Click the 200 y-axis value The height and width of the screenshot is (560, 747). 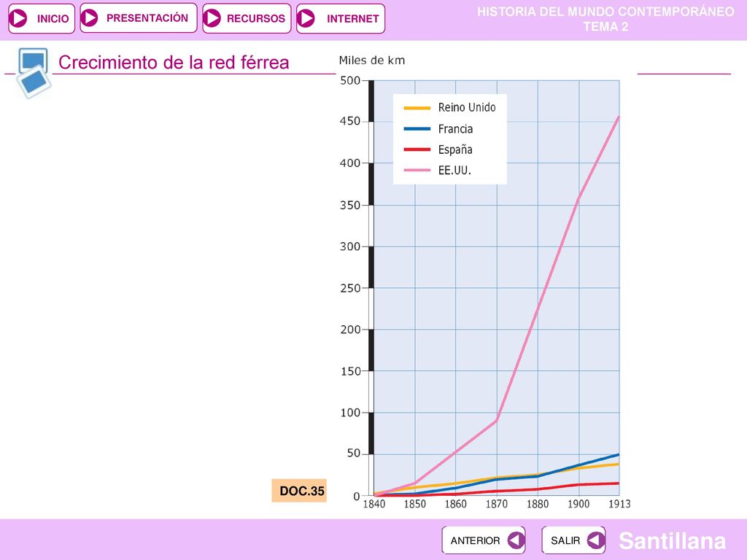click(350, 330)
